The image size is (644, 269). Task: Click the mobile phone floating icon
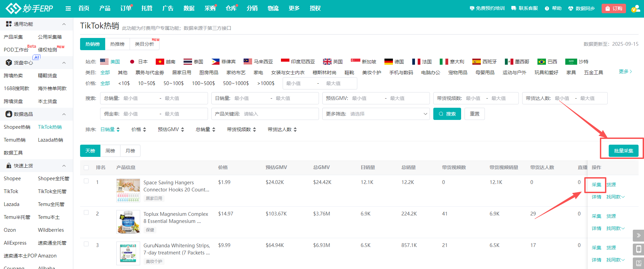pyautogui.click(x=638, y=249)
